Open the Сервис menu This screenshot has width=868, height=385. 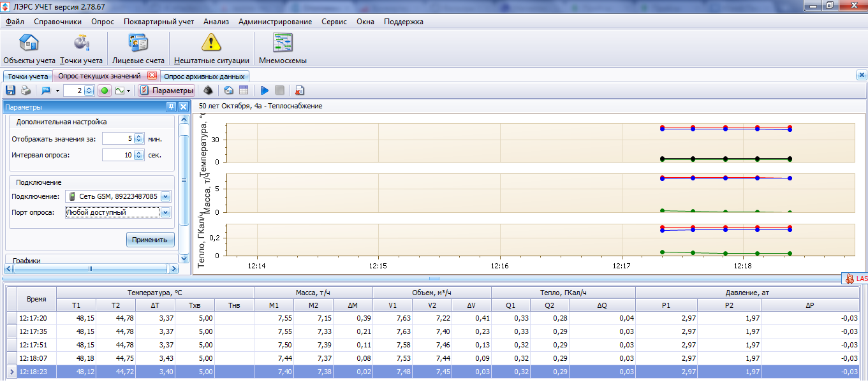click(334, 21)
